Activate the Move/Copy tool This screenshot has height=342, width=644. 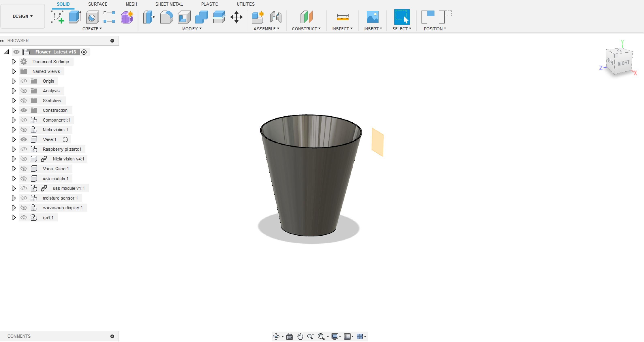click(x=236, y=17)
